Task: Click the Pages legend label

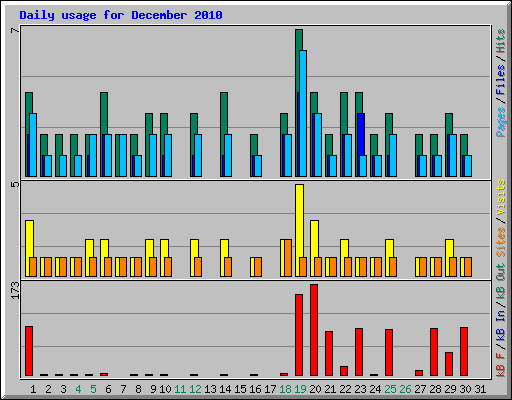Action: coord(500,122)
